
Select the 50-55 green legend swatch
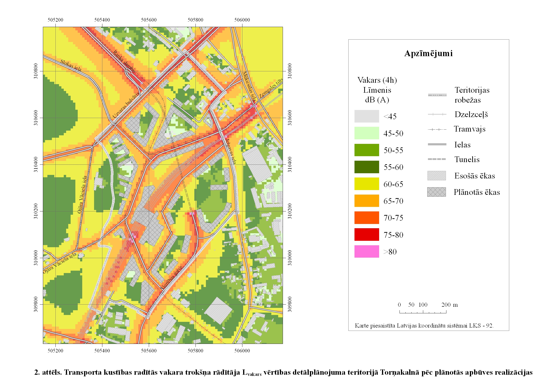tap(367, 150)
